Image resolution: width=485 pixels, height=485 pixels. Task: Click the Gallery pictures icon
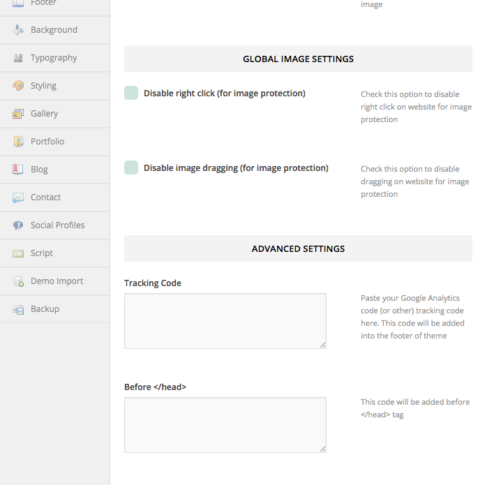tap(18, 114)
